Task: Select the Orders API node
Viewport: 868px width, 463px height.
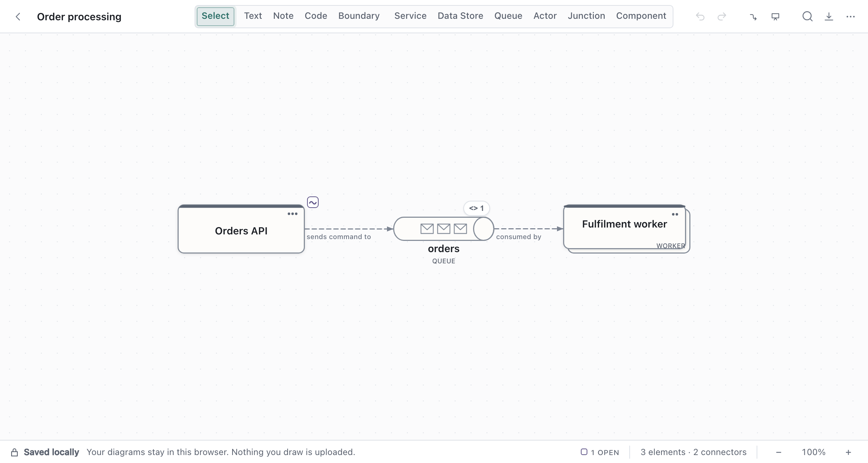Action: tap(241, 229)
